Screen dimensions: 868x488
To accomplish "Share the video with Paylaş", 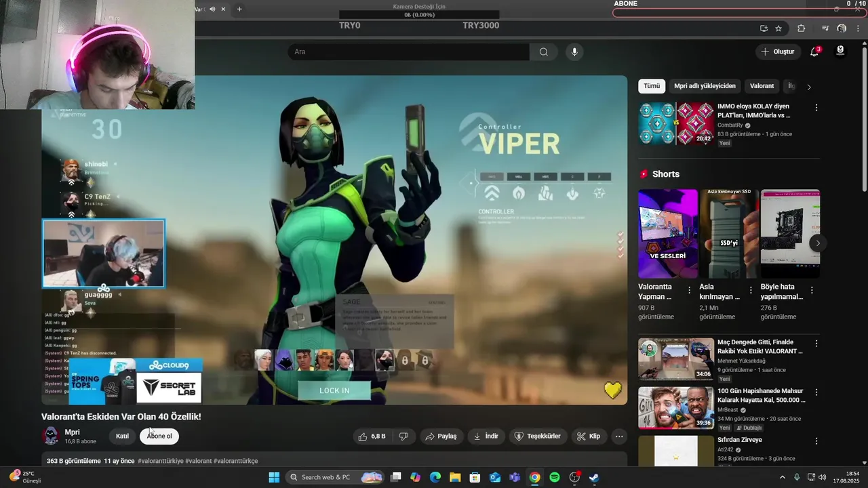I will point(441,436).
